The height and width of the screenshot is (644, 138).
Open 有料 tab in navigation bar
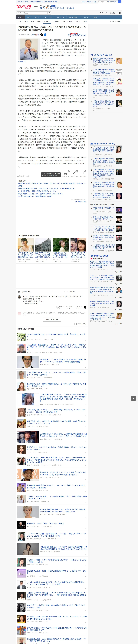pyautogui.click(x=95, y=17)
